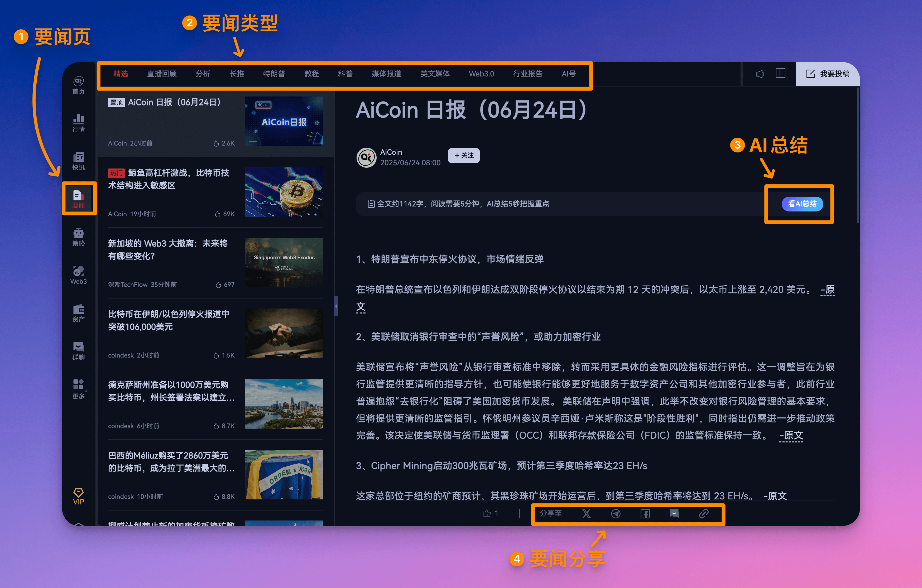Screen dimensions: 922x588
Task: Click the 我要投稿 submit button
Action: pyautogui.click(x=828, y=74)
